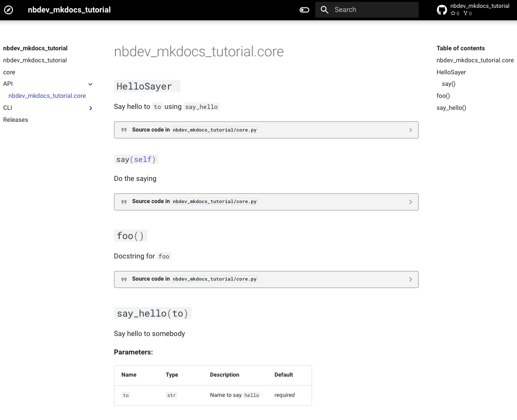Click quote icon in say(self) source block

point(124,202)
